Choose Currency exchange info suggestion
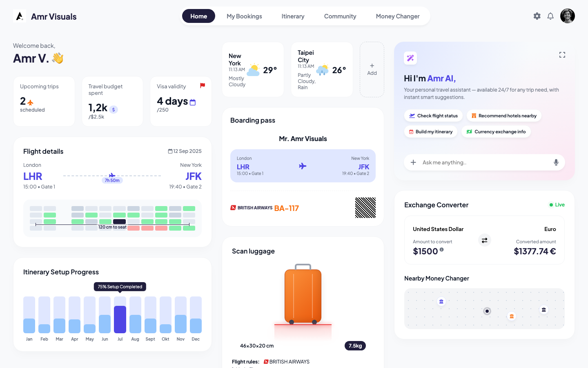The height and width of the screenshot is (368, 588). [x=496, y=132]
